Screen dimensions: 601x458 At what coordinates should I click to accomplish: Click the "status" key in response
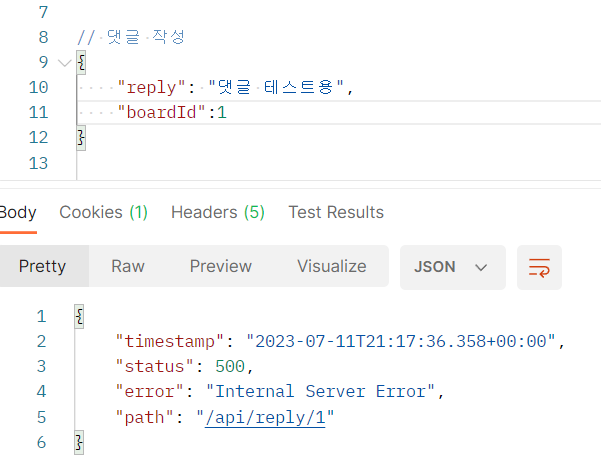click(154, 366)
